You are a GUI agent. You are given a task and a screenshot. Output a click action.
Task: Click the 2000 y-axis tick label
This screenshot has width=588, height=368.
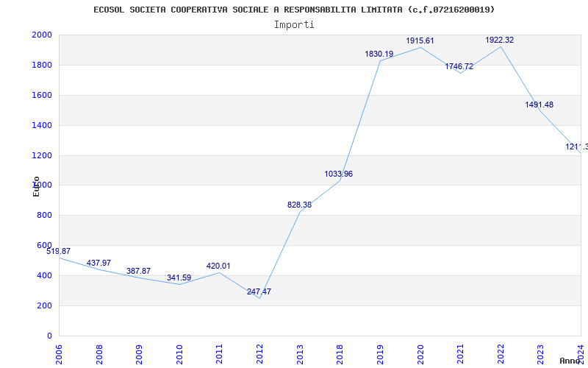point(42,35)
